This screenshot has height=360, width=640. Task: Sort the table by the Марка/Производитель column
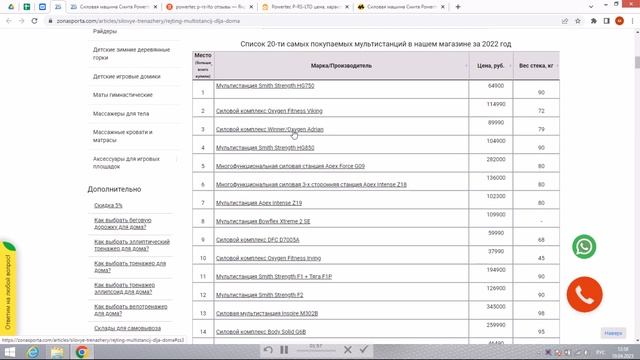click(341, 65)
